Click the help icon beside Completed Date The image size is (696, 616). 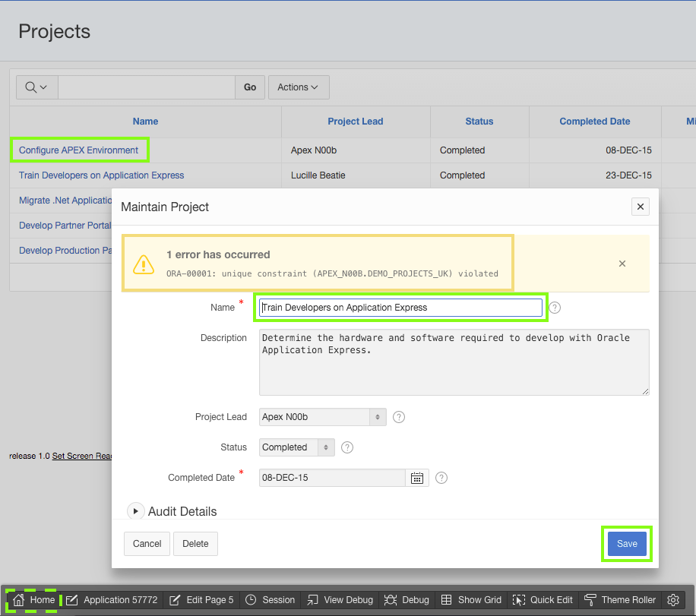click(441, 478)
